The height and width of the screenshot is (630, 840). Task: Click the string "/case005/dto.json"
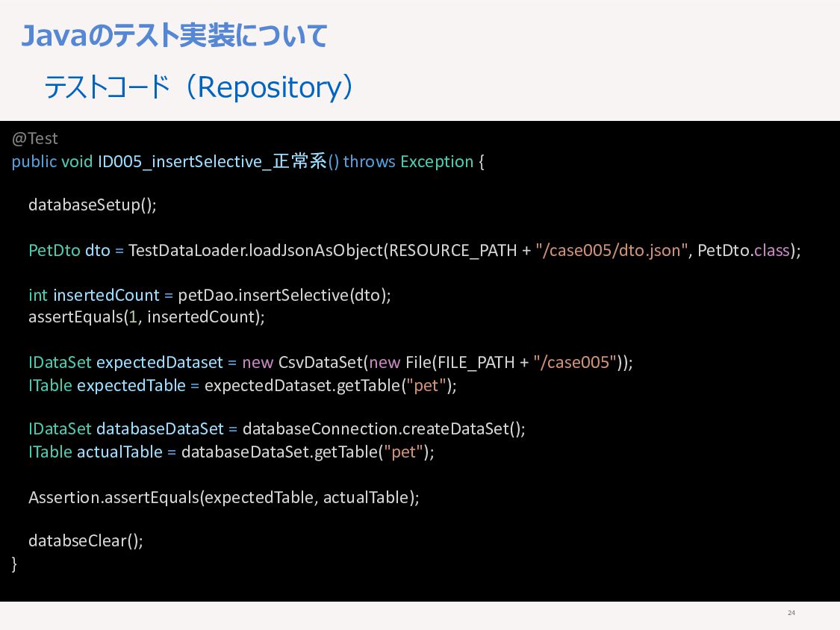[612, 250]
